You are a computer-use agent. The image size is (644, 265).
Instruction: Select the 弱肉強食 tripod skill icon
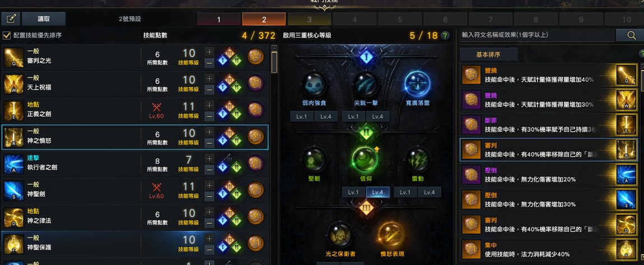(314, 84)
